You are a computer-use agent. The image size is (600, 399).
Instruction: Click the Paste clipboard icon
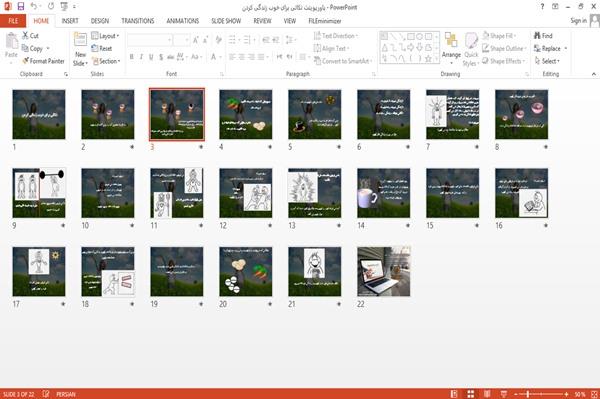point(11,41)
